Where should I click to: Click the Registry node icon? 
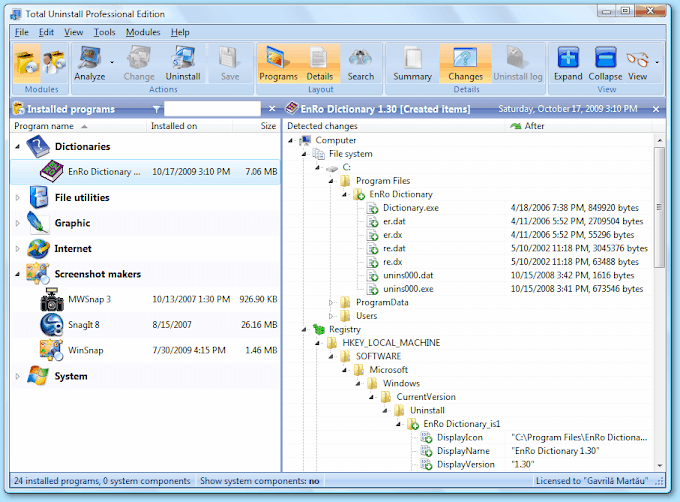pyautogui.click(x=319, y=329)
